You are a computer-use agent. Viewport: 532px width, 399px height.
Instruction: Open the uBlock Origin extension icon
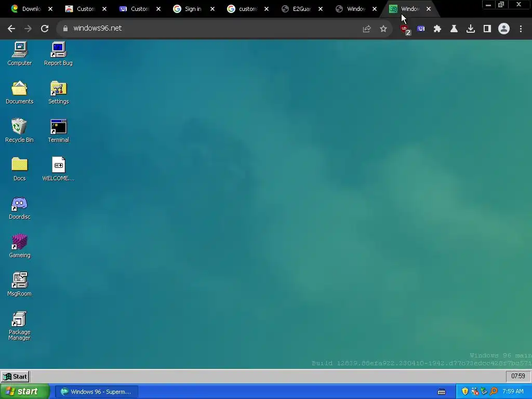[405, 29]
